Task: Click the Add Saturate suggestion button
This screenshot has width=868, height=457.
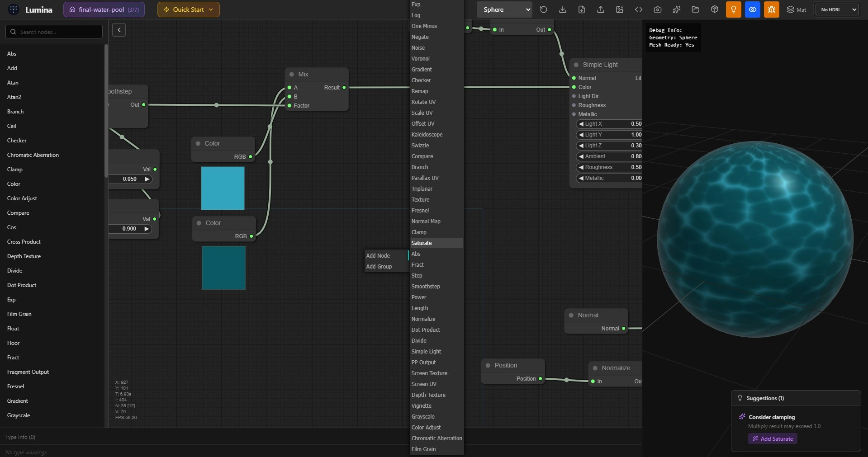Action: point(772,438)
